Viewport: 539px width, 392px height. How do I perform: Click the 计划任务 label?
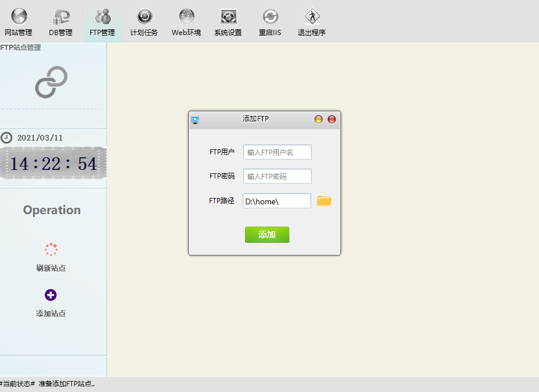[144, 33]
